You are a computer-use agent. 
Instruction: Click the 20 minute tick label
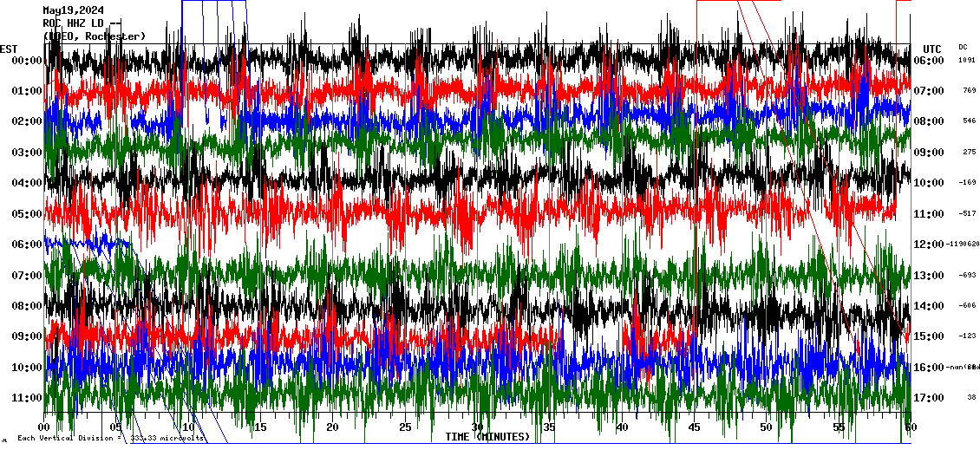[x=332, y=428]
